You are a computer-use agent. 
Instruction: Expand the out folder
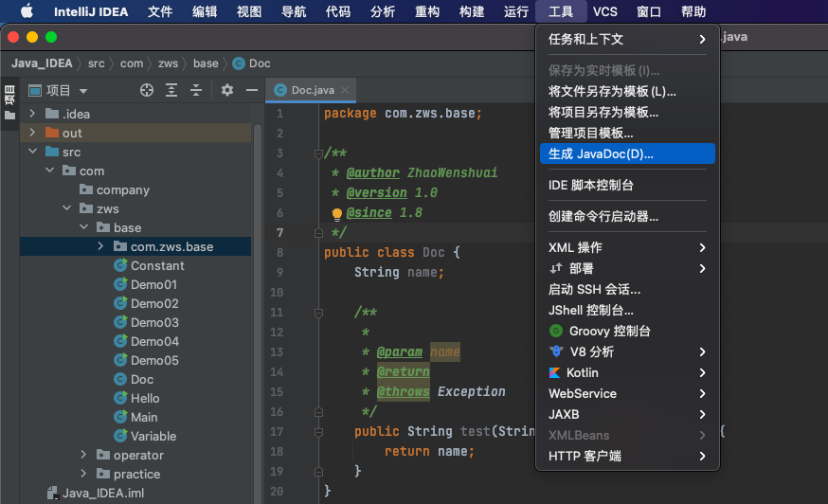pos(32,133)
